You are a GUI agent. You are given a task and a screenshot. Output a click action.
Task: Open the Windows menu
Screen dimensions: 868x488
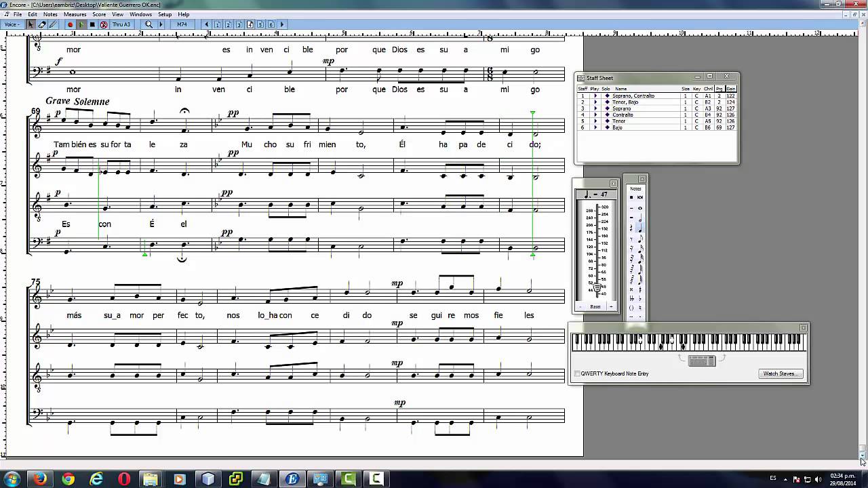(x=140, y=14)
